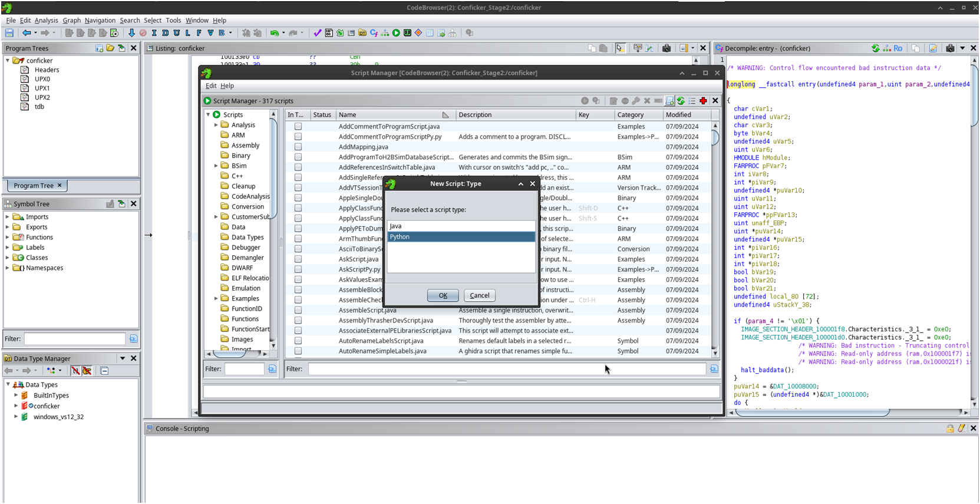Screen dimensions: 980x504
Task: Click the script table Filter input field
Action: click(507, 369)
